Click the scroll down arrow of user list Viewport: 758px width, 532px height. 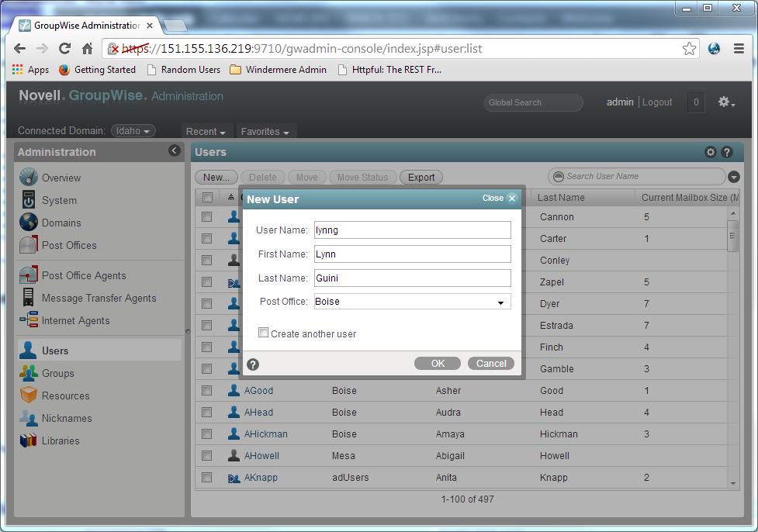tap(733, 484)
